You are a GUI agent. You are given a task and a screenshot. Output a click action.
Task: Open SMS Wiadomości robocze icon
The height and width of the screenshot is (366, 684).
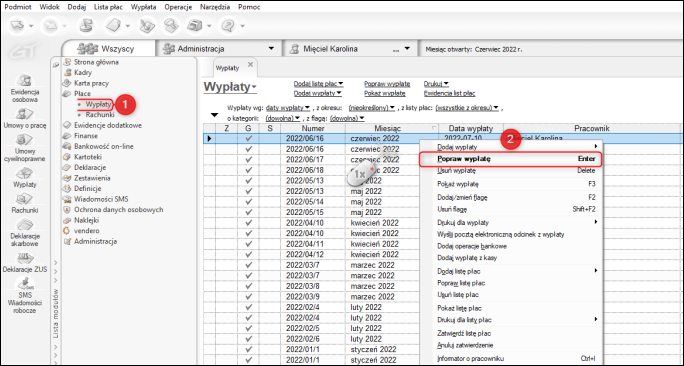click(25, 284)
